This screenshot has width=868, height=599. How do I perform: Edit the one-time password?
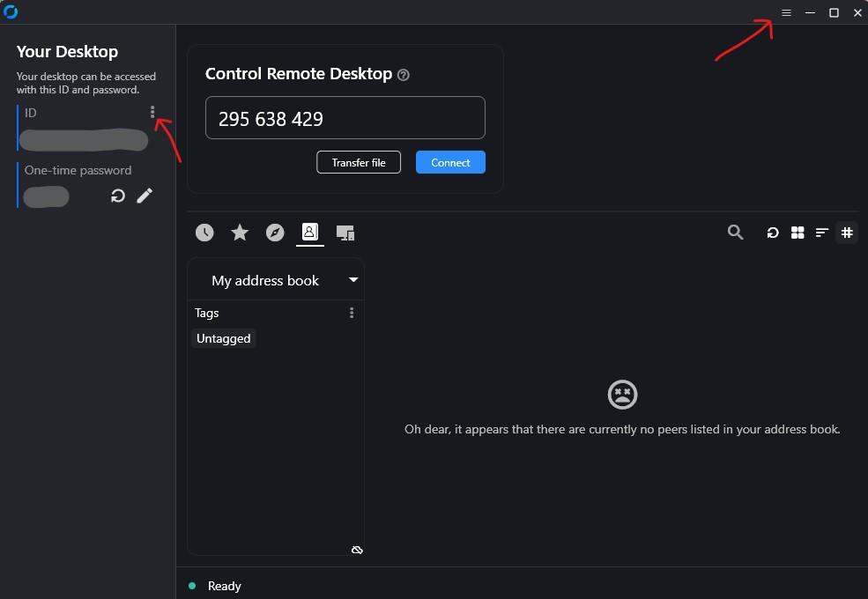pos(145,196)
